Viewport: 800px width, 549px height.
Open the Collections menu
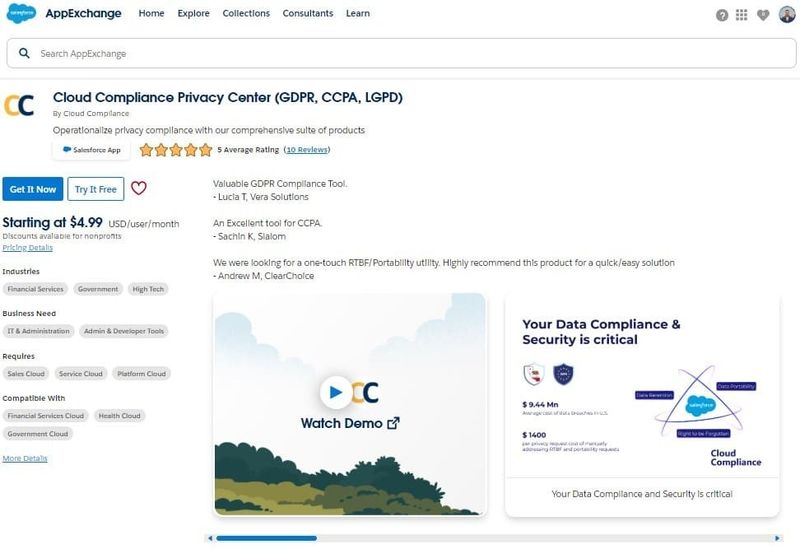[x=246, y=13]
